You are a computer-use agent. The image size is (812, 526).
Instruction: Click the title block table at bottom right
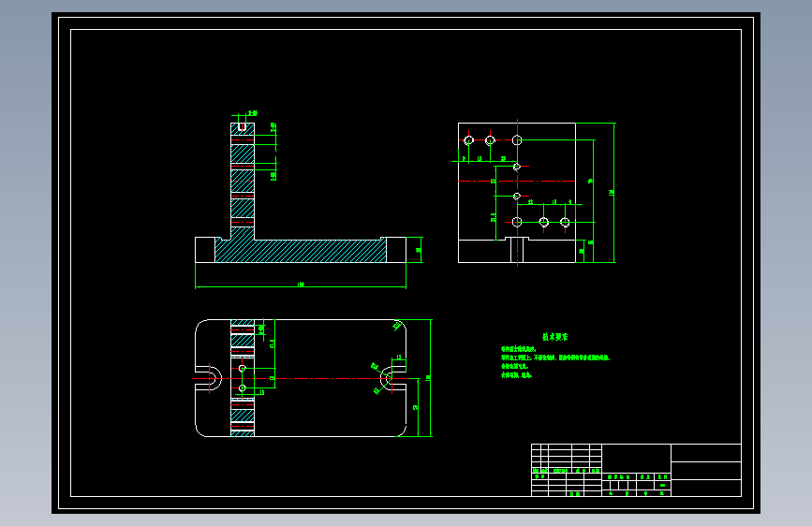[x=637, y=470]
